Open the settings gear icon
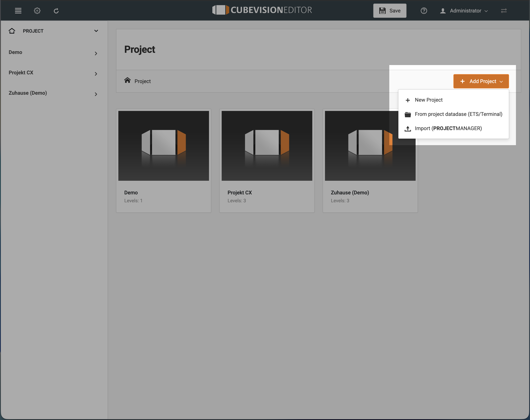 [37, 10]
